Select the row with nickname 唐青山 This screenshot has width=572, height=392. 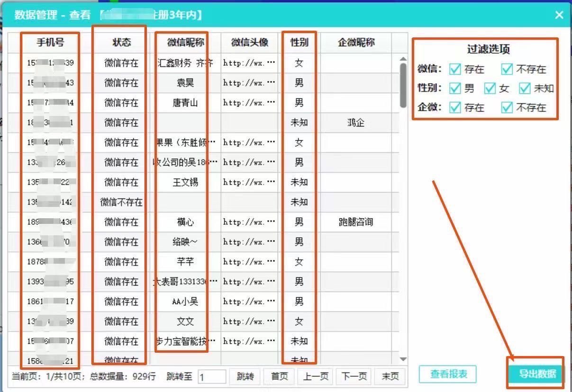pos(185,103)
